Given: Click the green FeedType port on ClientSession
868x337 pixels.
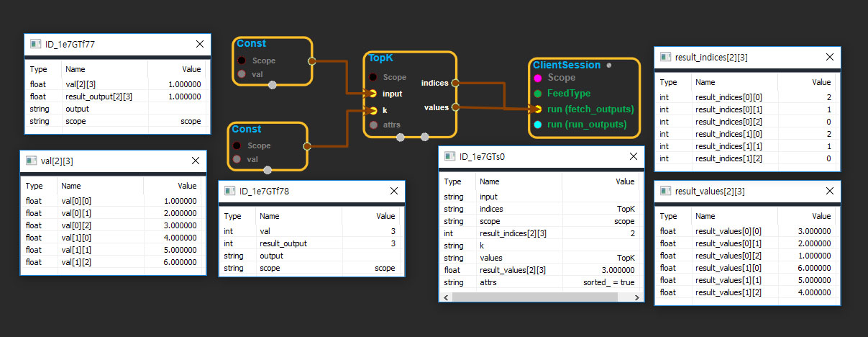Looking at the screenshot, I should point(537,94).
